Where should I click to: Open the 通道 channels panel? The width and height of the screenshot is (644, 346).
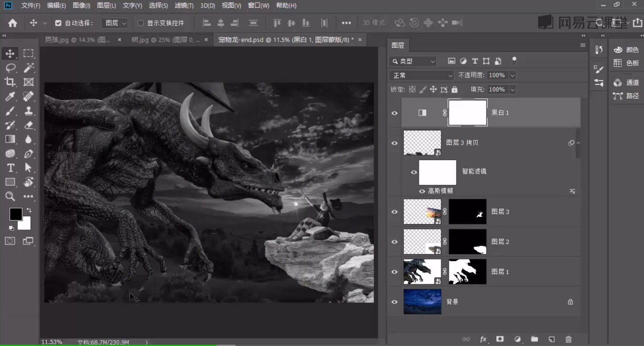[x=626, y=83]
